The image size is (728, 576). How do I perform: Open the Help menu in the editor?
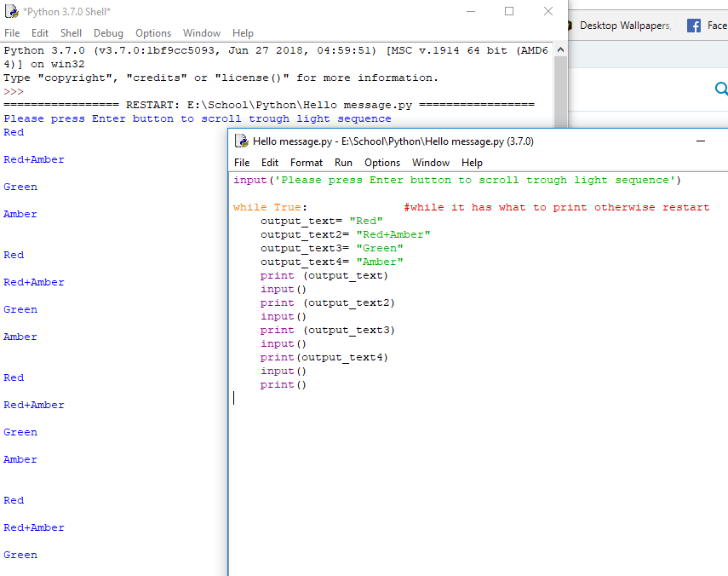[472, 163]
